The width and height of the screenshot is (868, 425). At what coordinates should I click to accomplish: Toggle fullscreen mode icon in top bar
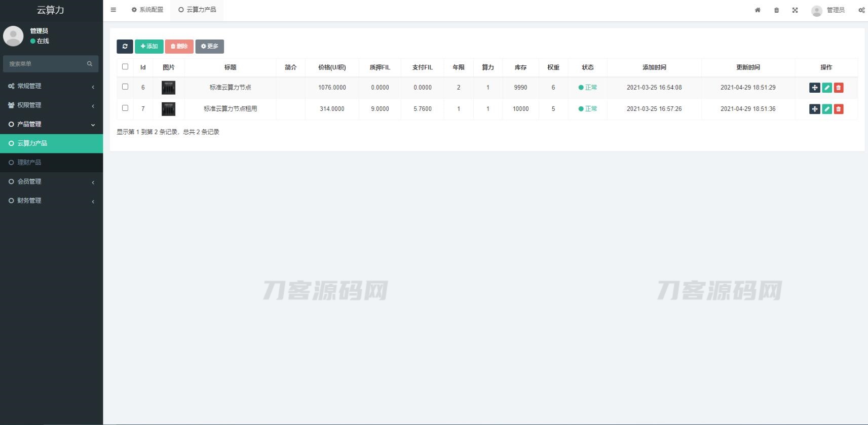click(795, 10)
